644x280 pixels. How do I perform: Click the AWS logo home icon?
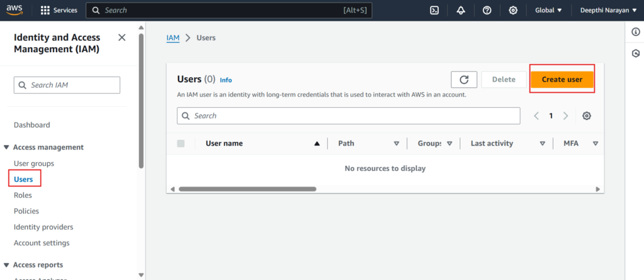click(x=14, y=10)
